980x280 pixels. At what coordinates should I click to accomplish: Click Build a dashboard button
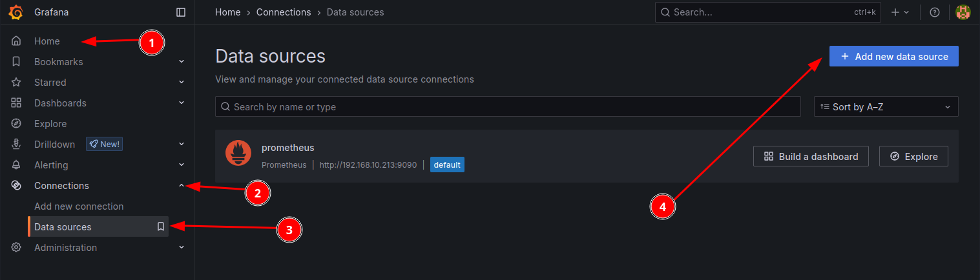pyautogui.click(x=811, y=156)
